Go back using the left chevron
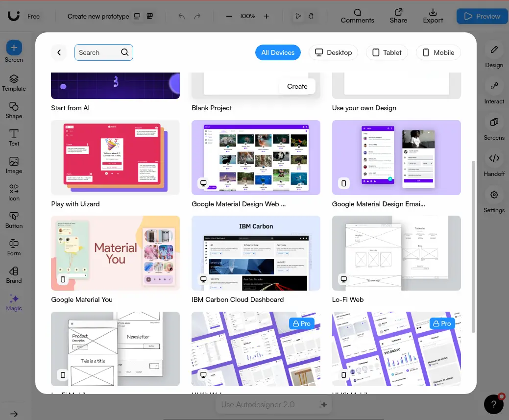 pos(59,52)
